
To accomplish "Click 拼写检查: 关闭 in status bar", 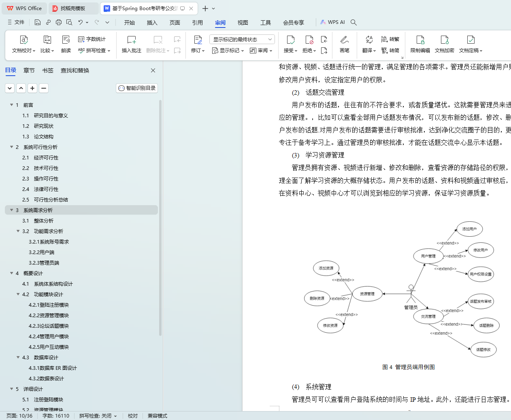I will pyautogui.click(x=98, y=416).
